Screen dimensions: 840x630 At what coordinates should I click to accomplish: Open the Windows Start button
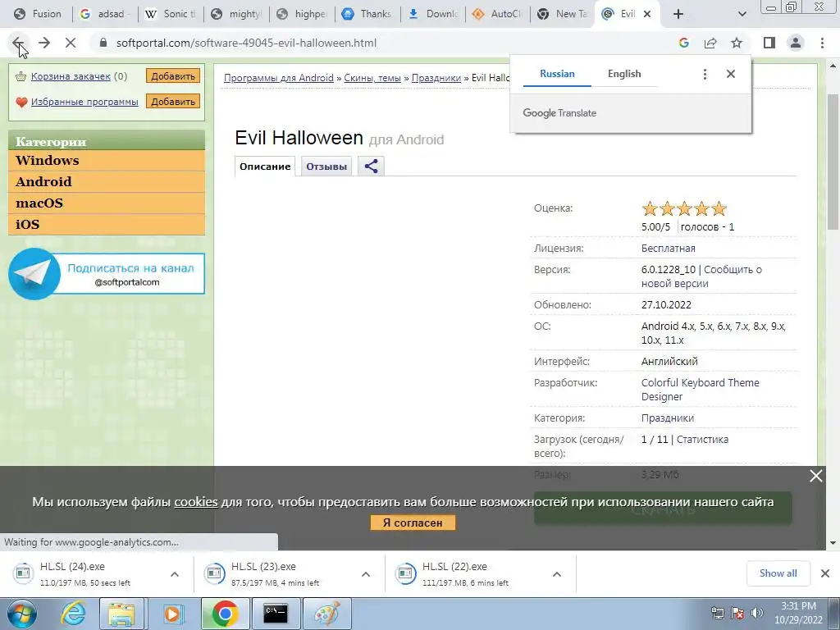[x=21, y=614]
